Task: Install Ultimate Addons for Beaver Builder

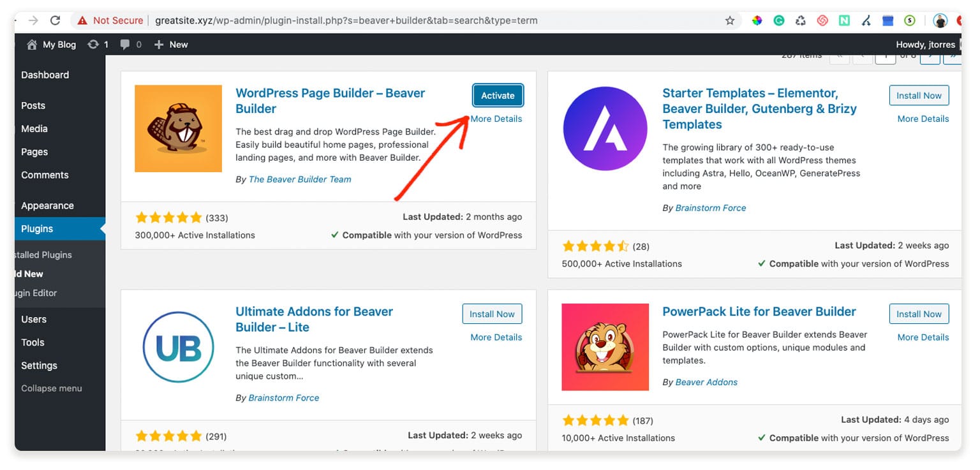Action: click(x=492, y=314)
